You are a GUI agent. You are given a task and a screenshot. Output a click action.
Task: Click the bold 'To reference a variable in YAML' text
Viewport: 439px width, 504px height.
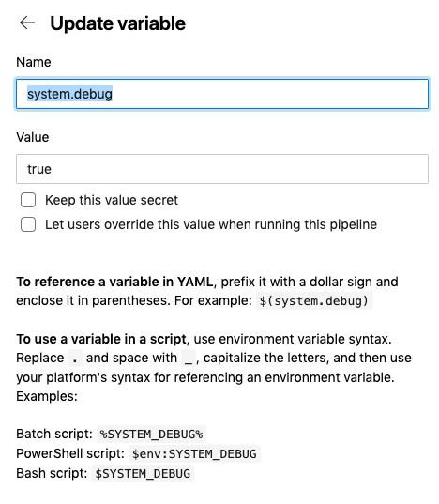pyautogui.click(x=114, y=282)
